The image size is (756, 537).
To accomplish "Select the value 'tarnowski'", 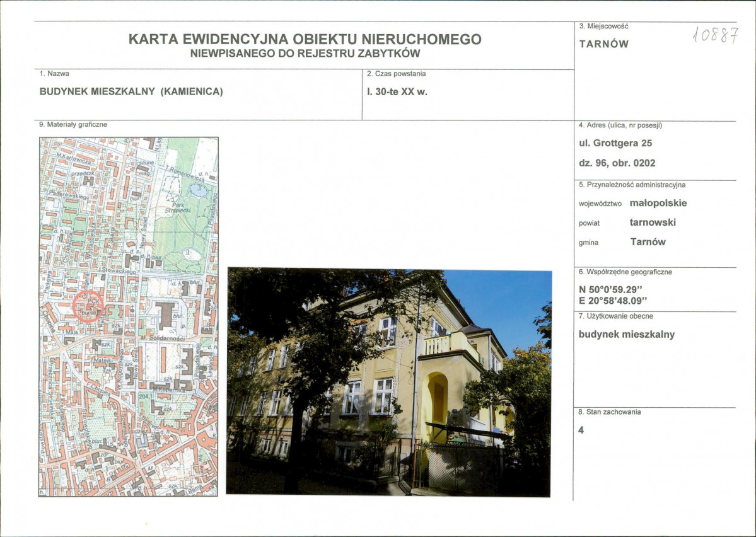I will tap(653, 222).
